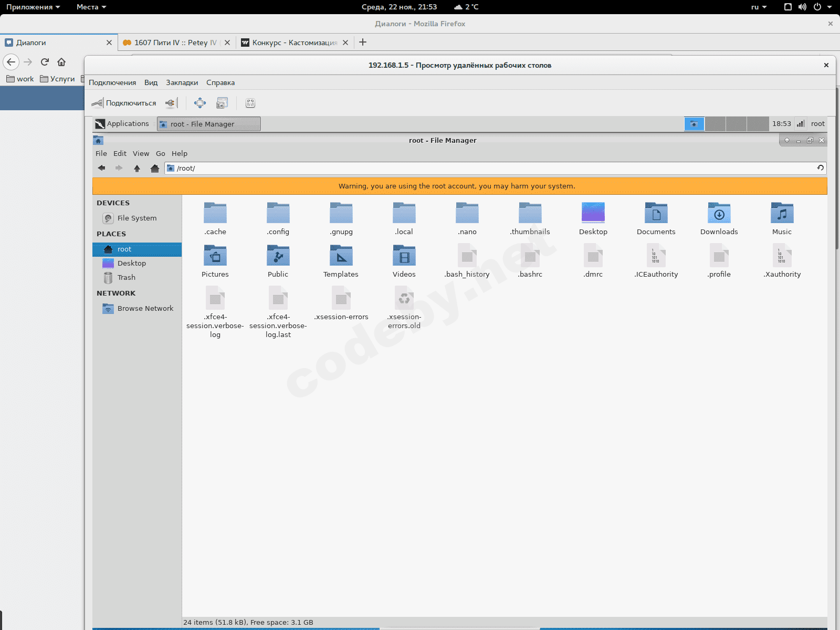
Task: Click the file manager back arrow
Action: [102, 168]
